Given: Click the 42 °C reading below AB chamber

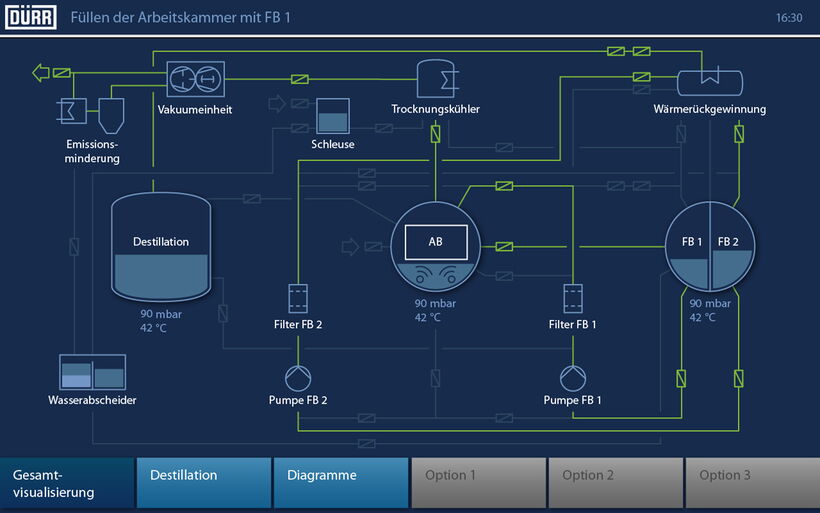Looking at the screenshot, I should [x=428, y=317].
